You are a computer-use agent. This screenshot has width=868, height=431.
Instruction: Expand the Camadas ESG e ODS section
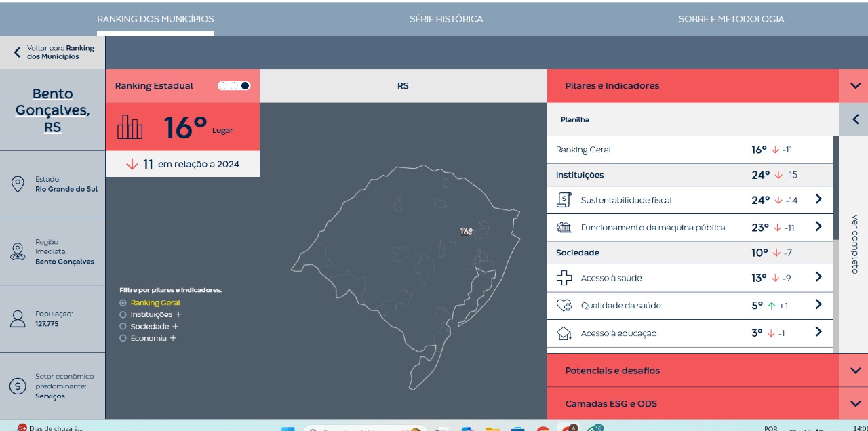pyautogui.click(x=853, y=404)
